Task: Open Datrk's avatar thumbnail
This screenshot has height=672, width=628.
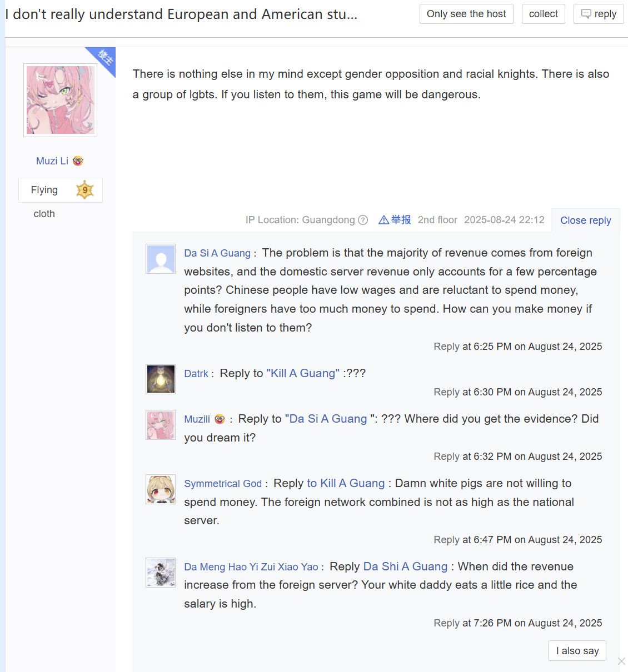Action: tap(161, 379)
